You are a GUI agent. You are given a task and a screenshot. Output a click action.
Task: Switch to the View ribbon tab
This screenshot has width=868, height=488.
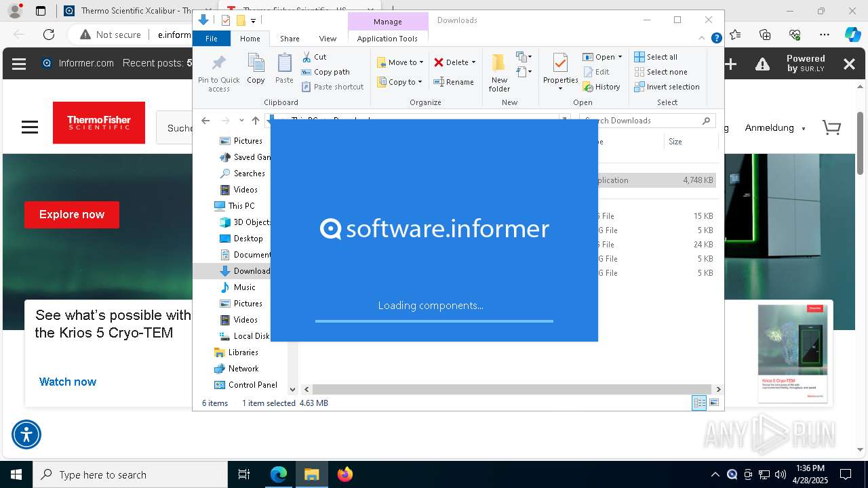tap(328, 39)
